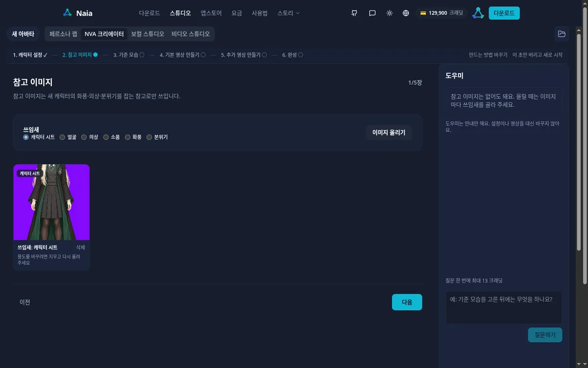Open the chat bubble icon
The height and width of the screenshot is (368, 588).
(x=372, y=13)
